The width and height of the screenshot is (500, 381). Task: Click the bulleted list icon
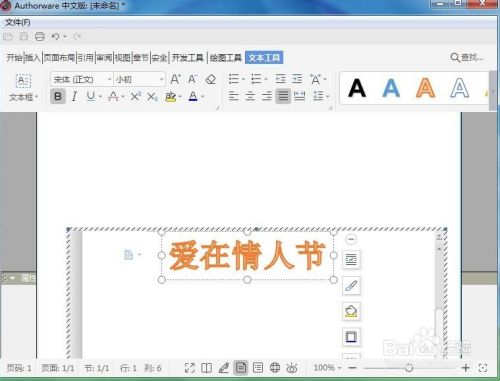click(234, 79)
